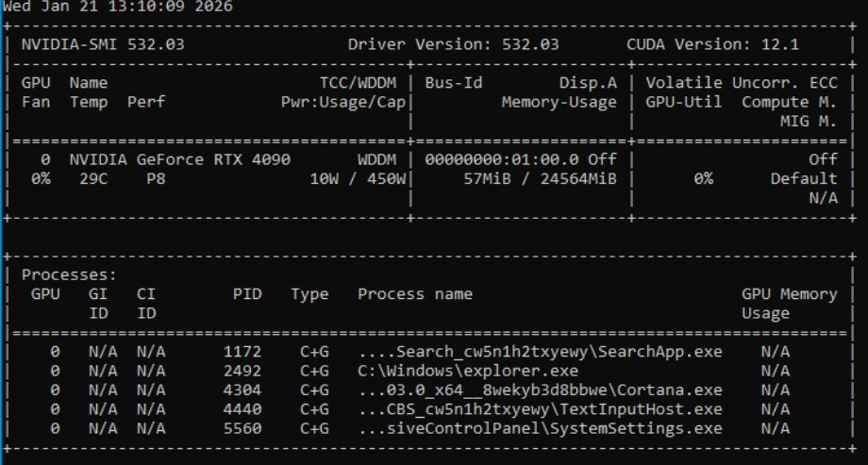Image resolution: width=868 pixels, height=465 pixels.
Task: Click the 57MiB / 24564MiB memory usage
Action: [540, 179]
